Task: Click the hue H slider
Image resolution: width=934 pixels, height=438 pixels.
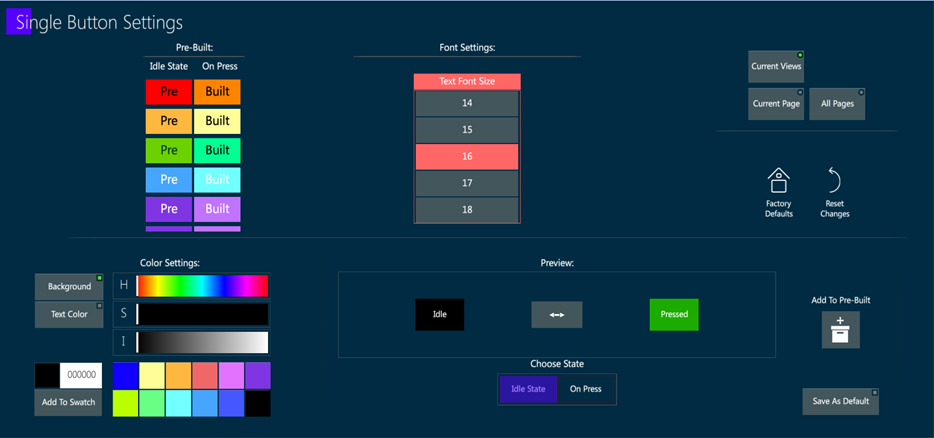Action: pos(203,286)
